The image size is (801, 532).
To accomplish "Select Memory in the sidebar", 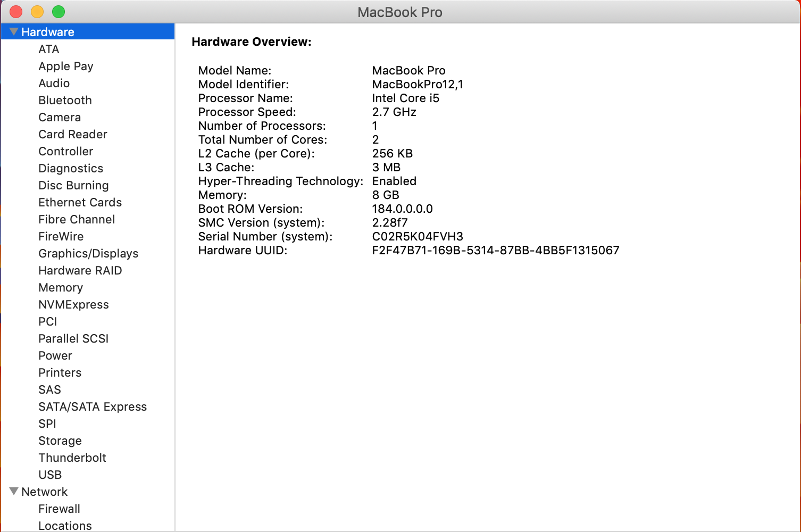I will tap(61, 287).
